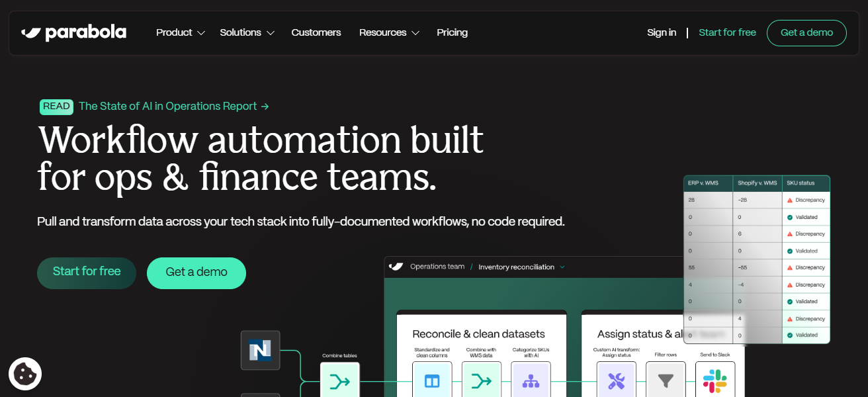
Task: Expand the Product dropdown menu
Action: (x=181, y=32)
